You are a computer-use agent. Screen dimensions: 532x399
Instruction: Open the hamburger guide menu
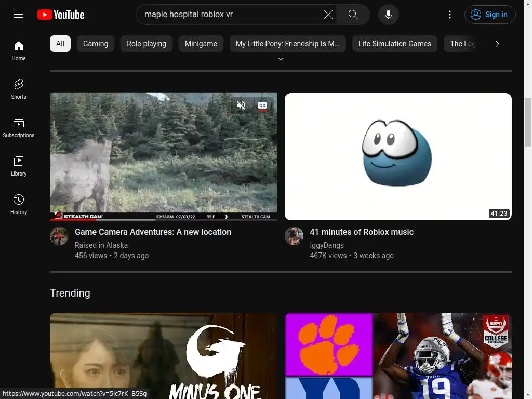pyautogui.click(x=19, y=15)
